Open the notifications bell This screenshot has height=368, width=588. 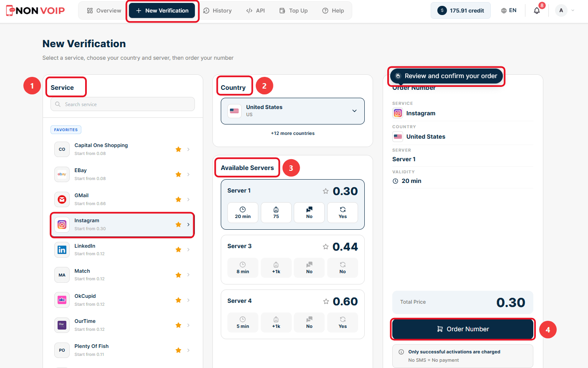[537, 10]
